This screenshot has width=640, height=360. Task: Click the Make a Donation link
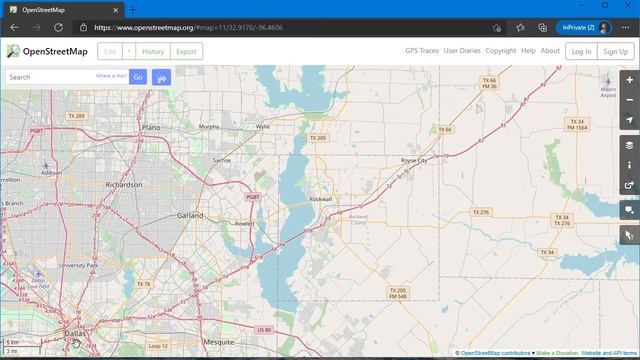coord(557,353)
